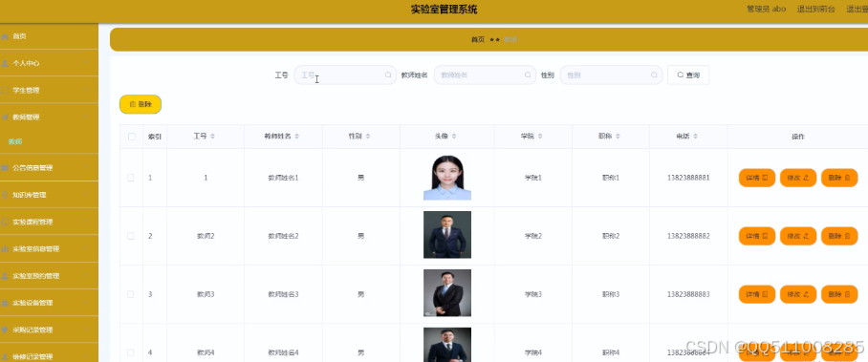Sort by 头像 column sort arrows

(454, 137)
